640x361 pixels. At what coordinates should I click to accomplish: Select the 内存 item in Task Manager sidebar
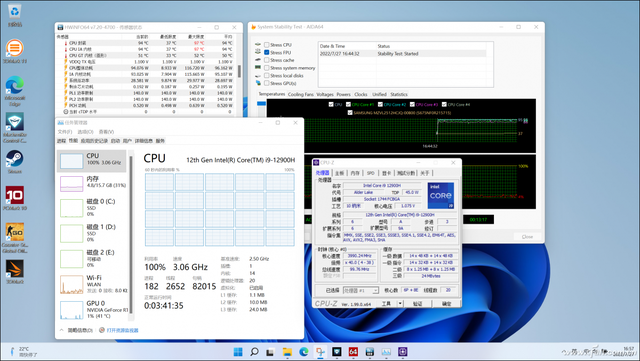tap(93, 182)
